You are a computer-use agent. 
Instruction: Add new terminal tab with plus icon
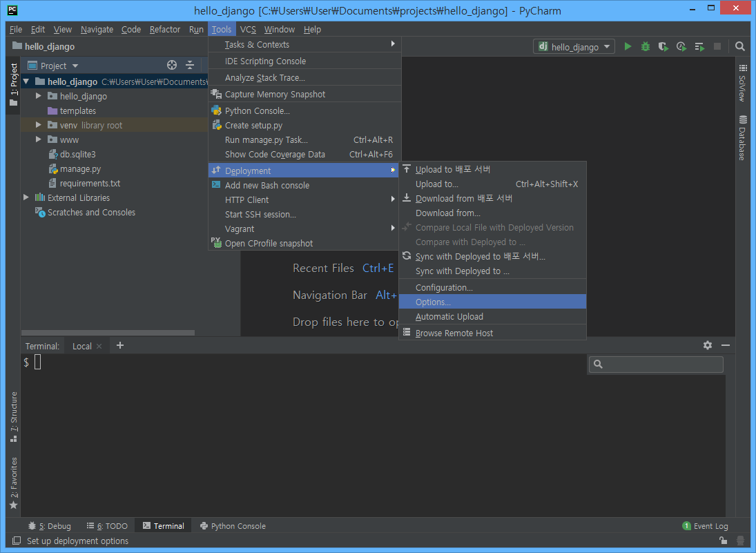(x=120, y=345)
